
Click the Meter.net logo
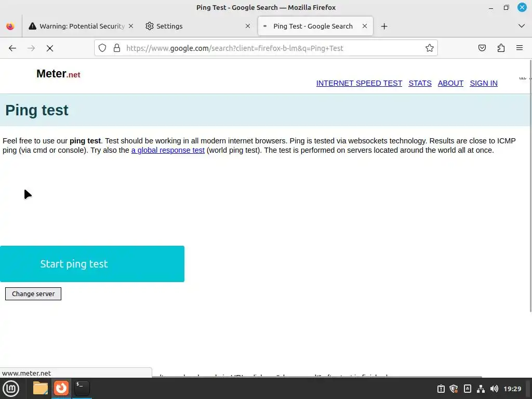coord(58,74)
